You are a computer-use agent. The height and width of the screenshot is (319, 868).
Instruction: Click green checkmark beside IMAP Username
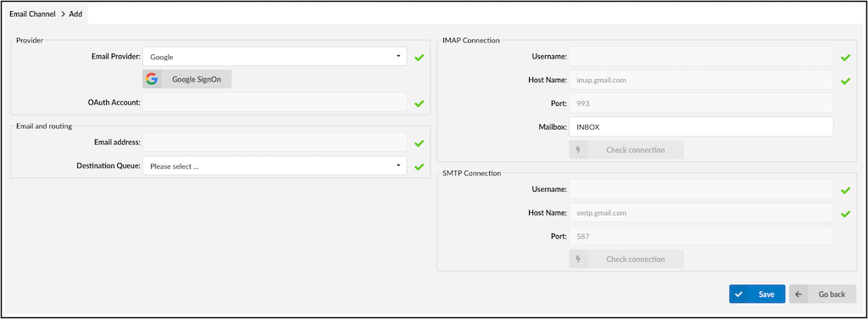click(x=845, y=58)
